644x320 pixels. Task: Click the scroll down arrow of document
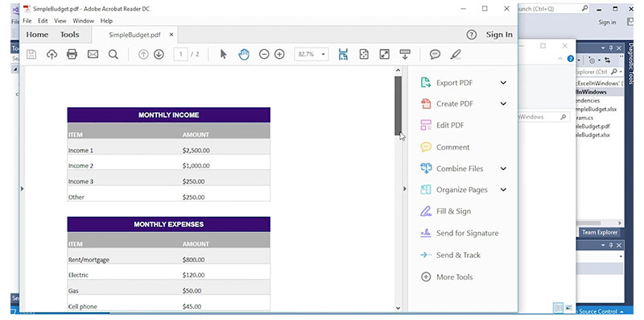point(398,307)
